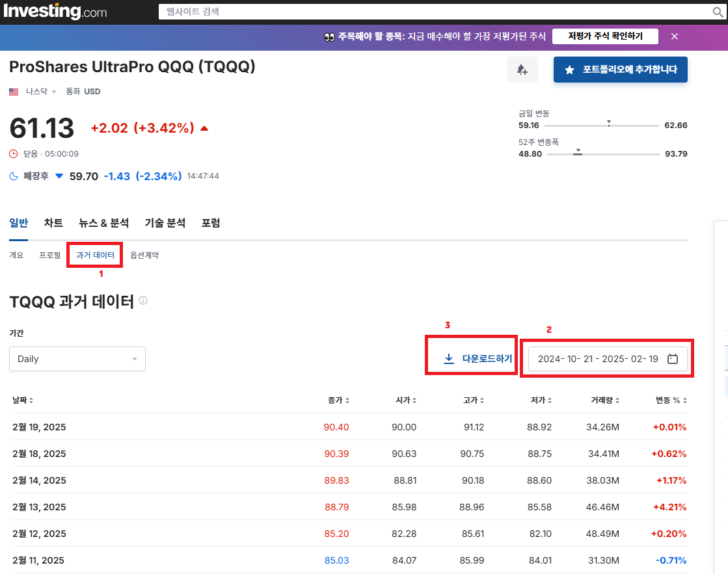Click 저평가 주식 확인하기 button

[x=605, y=36]
